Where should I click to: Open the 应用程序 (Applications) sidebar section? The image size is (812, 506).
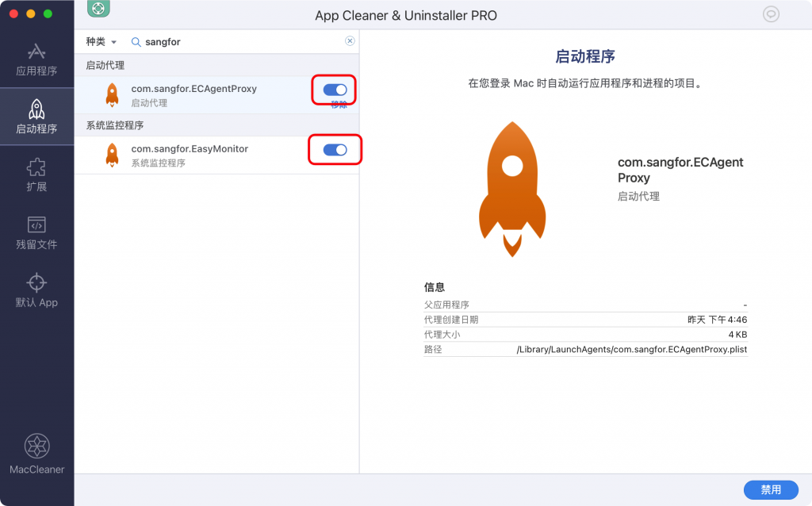(x=36, y=59)
